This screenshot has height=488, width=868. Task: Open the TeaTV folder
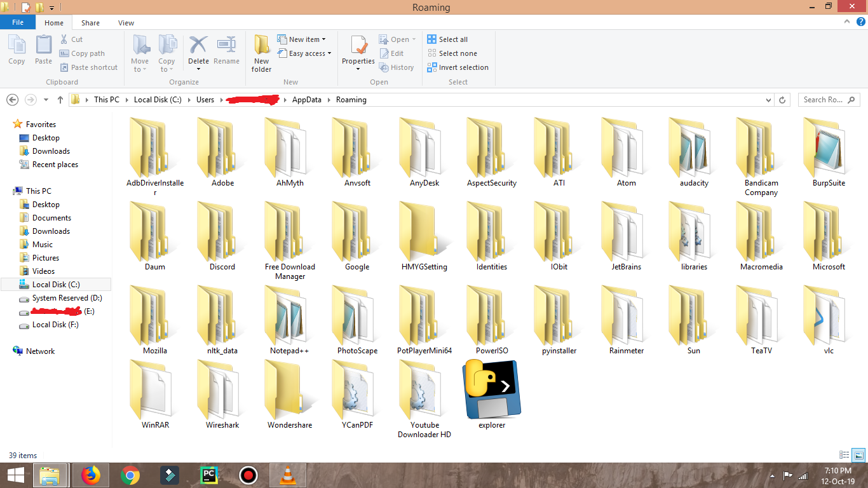click(761, 320)
